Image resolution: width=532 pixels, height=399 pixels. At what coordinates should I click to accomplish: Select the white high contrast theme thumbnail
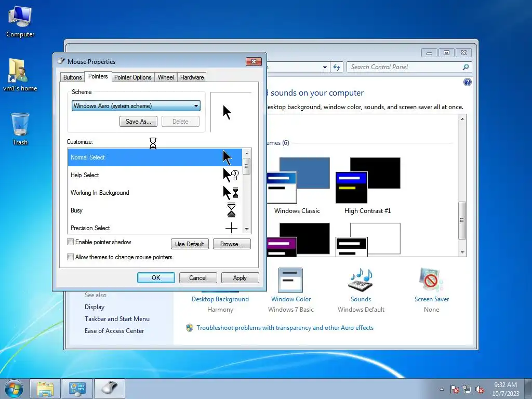click(368, 239)
